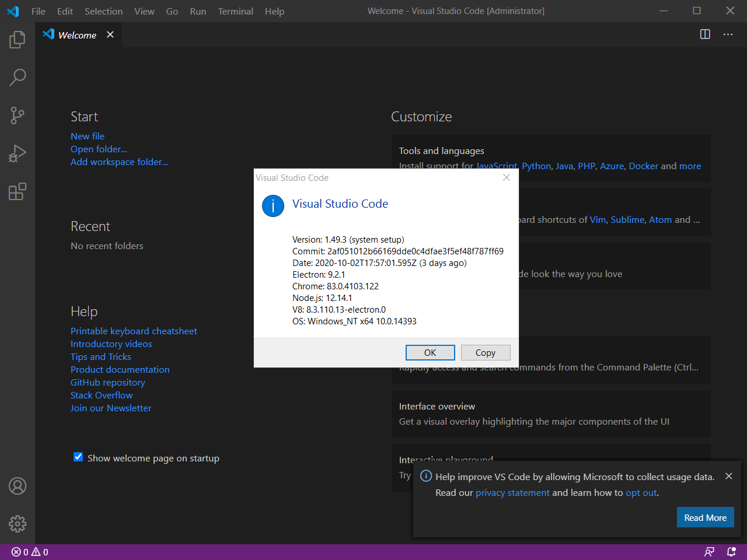The image size is (747, 560).
Task: Open the Terminal menu
Action: click(236, 11)
